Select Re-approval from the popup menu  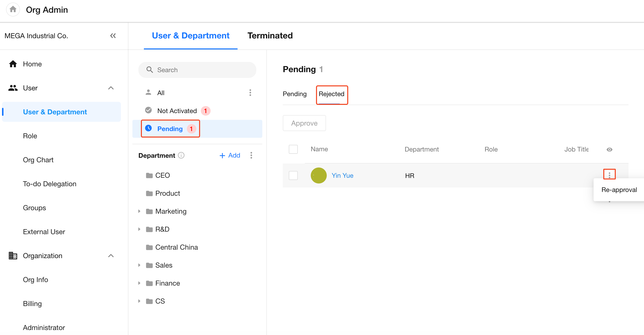pos(619,190)
